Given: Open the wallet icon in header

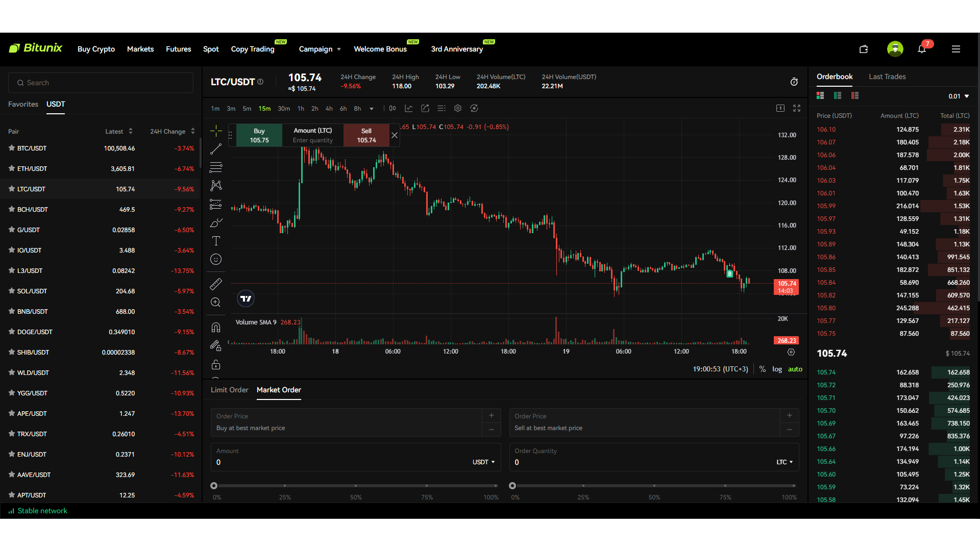Looking at the screenshot, I should 864,49.
